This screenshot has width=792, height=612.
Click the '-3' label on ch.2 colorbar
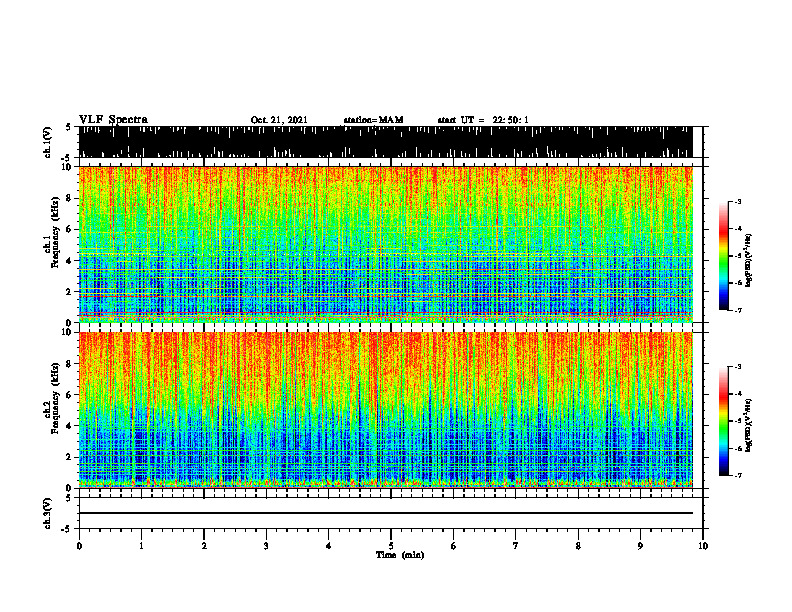click(737, 367)
